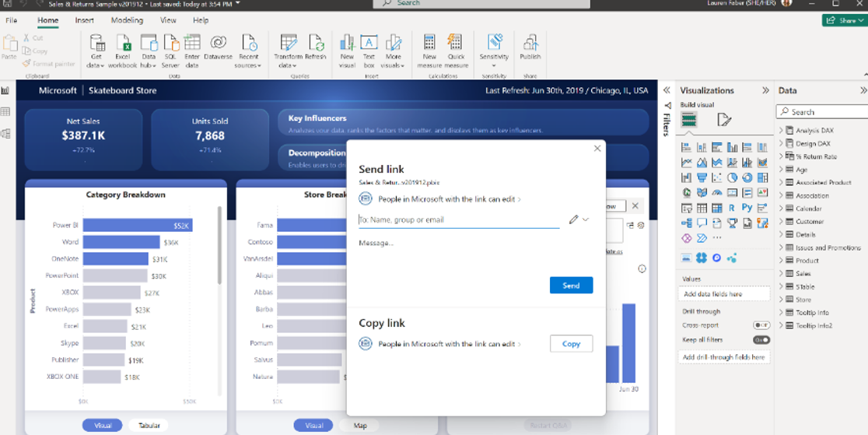Switch Category Breakdown to Tabular
This screenshot has width=868, height=435.
[x=149, y=426]
